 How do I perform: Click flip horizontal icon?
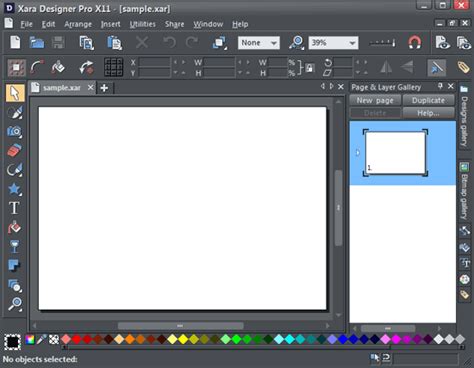click(x=386, y=67)
